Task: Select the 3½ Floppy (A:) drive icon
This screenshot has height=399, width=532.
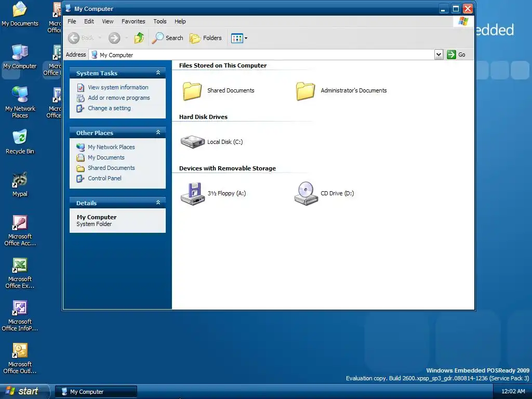Action: coord(192,193)
